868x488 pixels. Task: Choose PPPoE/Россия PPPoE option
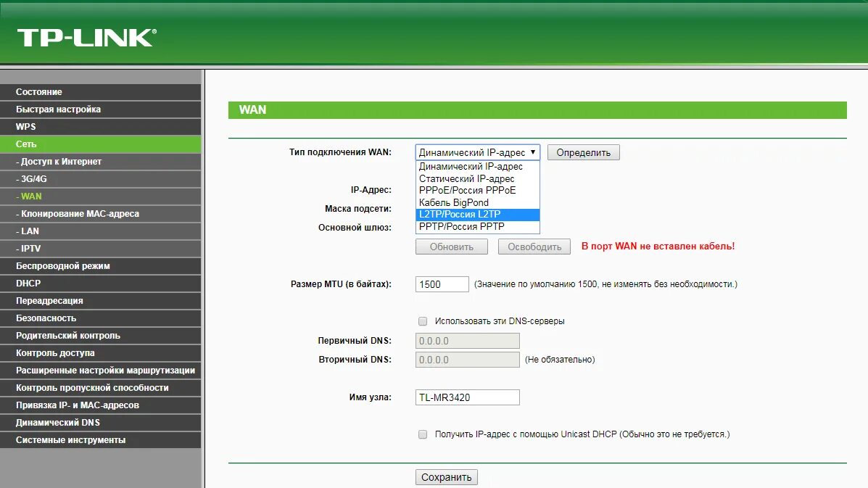point(477,190)
